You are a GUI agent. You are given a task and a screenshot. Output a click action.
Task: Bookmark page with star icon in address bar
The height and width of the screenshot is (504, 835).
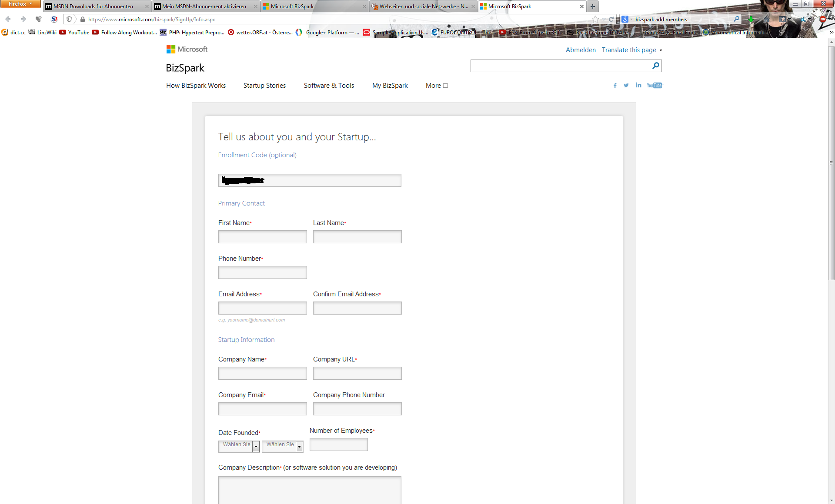pyautogui.click(x=595, y=19)
